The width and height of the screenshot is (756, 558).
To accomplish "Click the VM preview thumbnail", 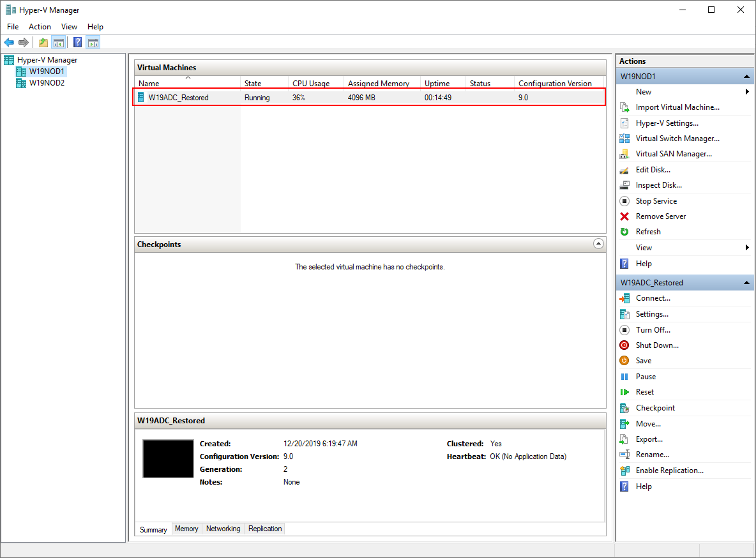I will pyautogui.click(x=169, y=458).
